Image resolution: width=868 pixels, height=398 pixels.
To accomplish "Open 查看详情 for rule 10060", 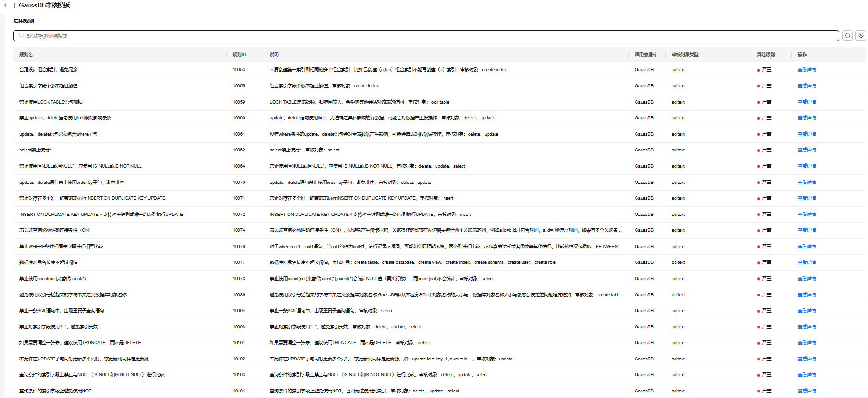I will tap(806, 118).
